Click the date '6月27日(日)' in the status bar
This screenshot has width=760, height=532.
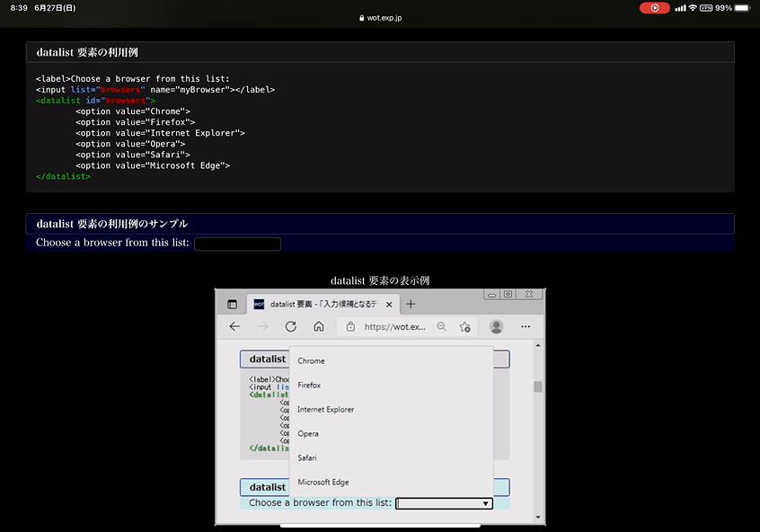[55, 8]
